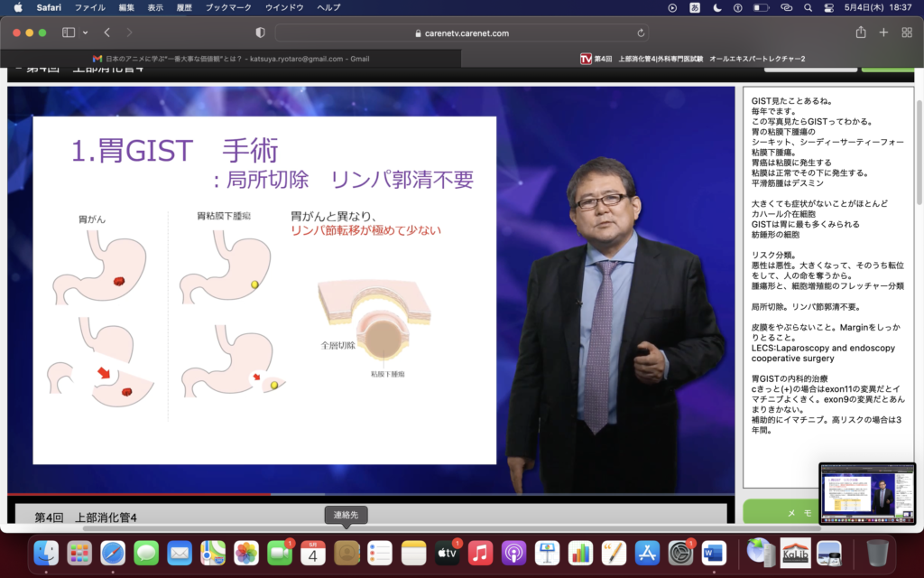The image size is (924, 578).
Task: Open a new Safari tab
Action: [x=883, y=33]
